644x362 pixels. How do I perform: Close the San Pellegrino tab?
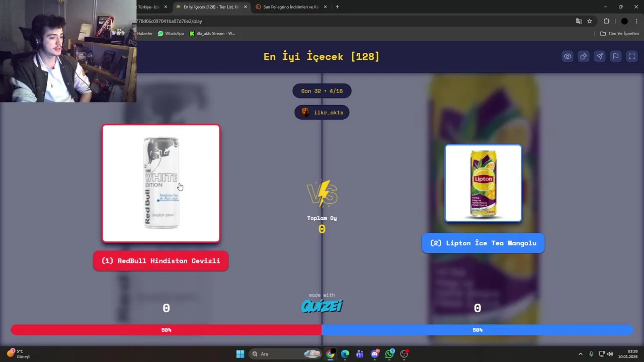pos(326,7)
